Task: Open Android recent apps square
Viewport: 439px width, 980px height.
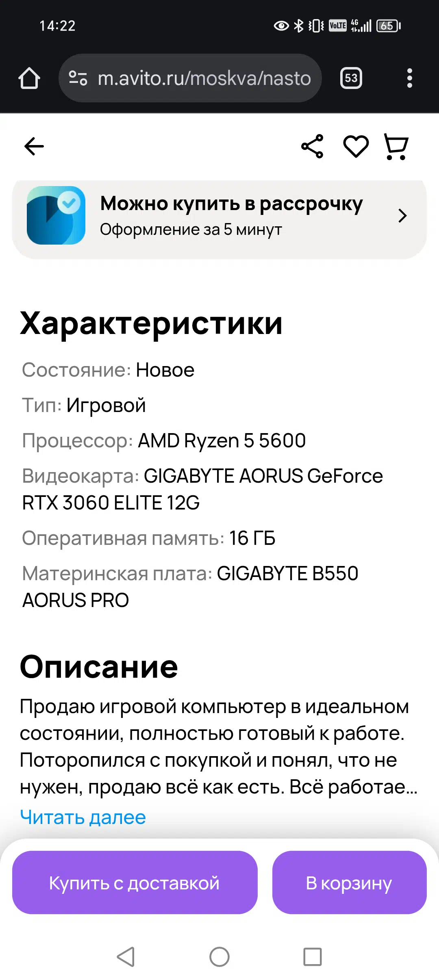Action: pos(313,956)
